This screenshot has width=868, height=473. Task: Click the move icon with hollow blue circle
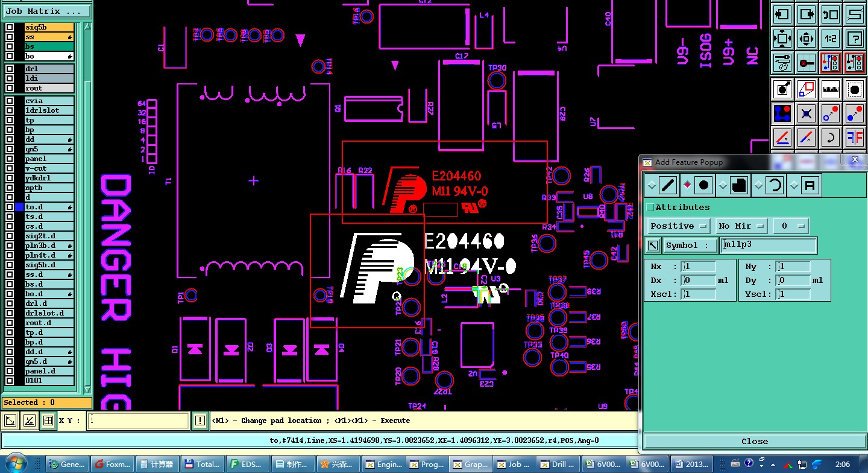(x=831, y=113)
